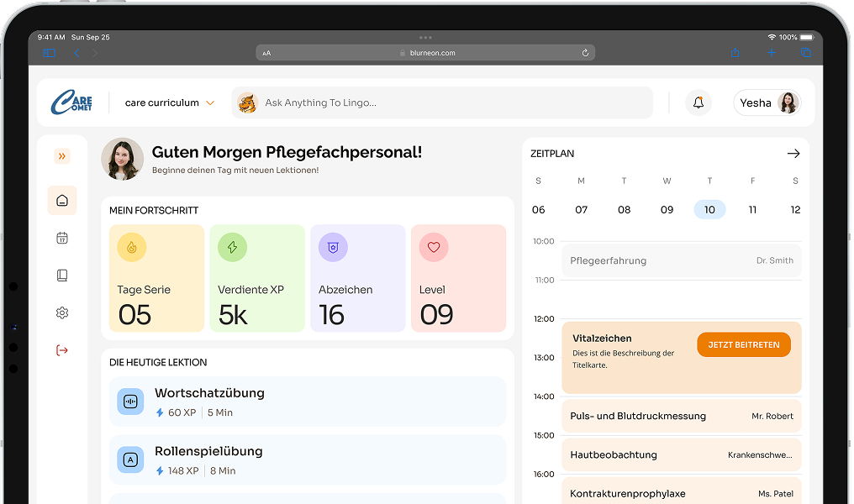Open the calendar icon in sidebar

point(62,239)
